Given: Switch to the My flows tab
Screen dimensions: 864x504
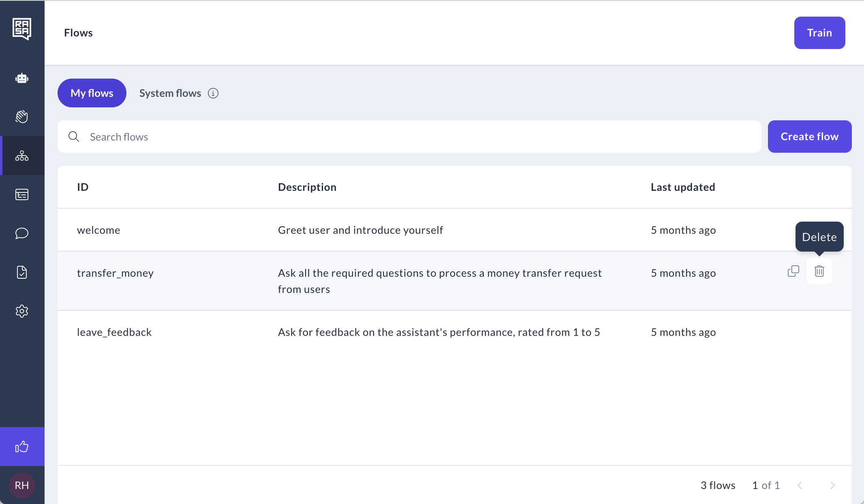Looking at the screenshot, I should tap(92, 93).
